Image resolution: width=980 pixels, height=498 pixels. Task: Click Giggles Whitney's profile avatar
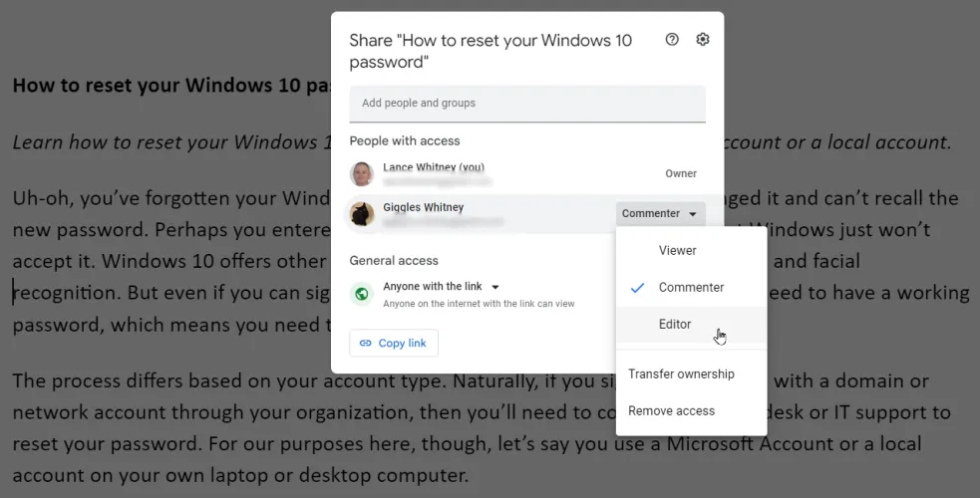pos(362,213)
